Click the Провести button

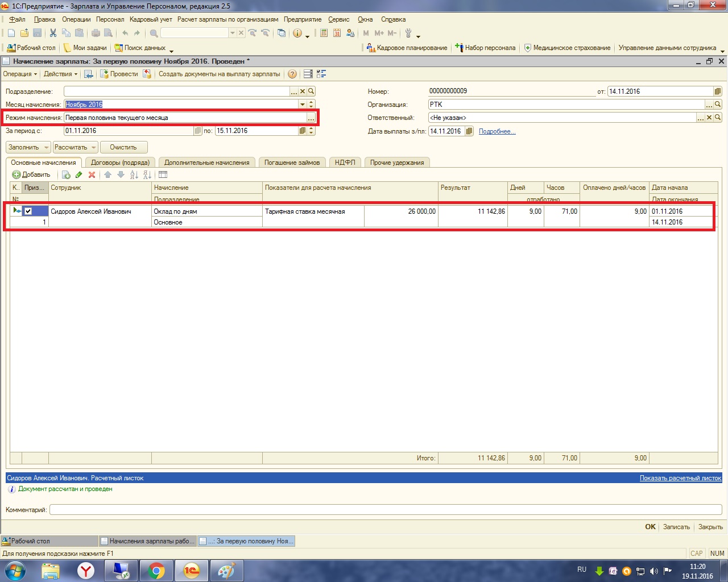pyautogui.click(x=119, y=74)
